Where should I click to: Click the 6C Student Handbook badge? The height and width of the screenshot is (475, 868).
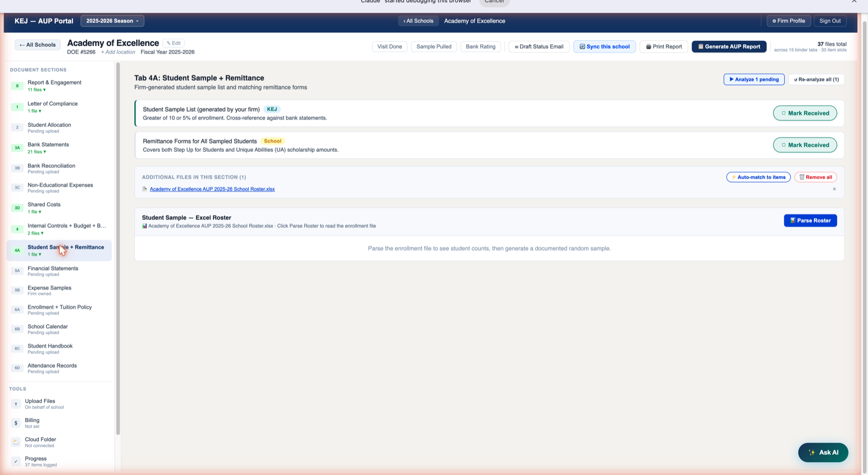(17, 348)
